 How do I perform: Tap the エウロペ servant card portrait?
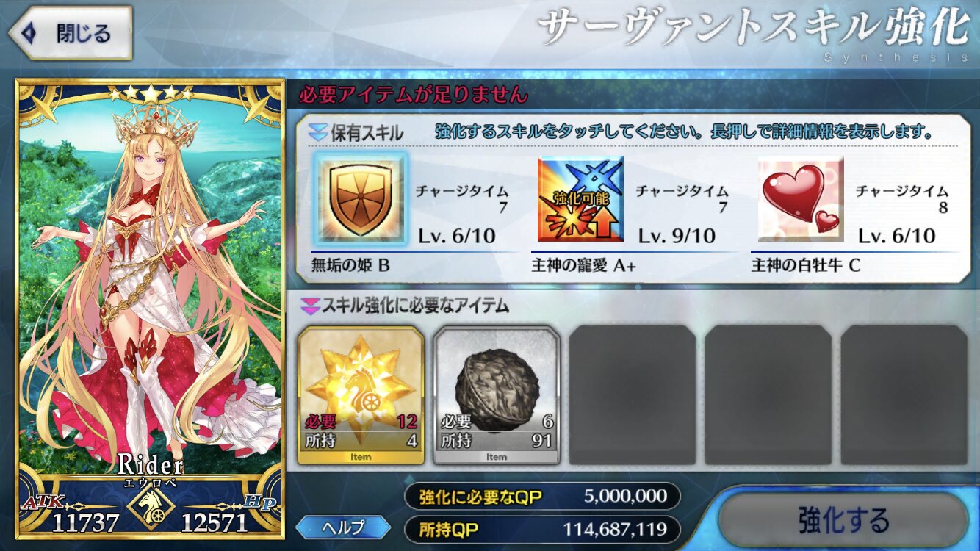pyautogui.click(x=149, y=309)
